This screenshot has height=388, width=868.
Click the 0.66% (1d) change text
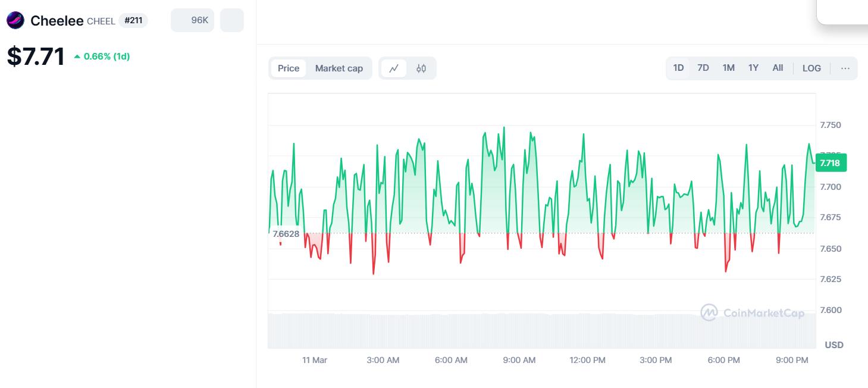pos(107,57)
